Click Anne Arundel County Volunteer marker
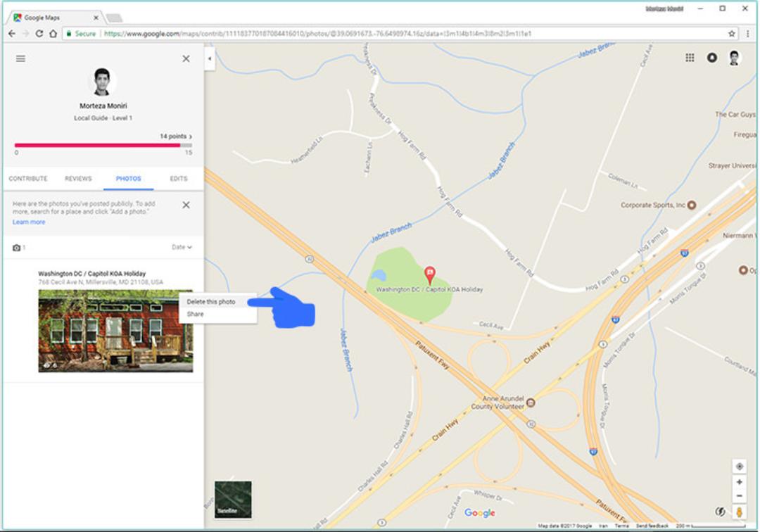This screenshot has height=532, width=760. 531,403
